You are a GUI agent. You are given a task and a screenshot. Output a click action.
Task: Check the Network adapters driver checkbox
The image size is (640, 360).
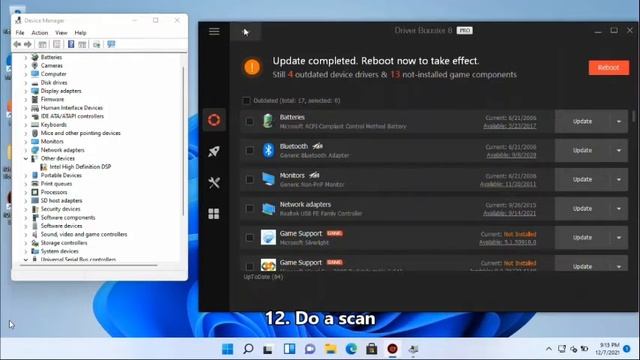point(249,209)
